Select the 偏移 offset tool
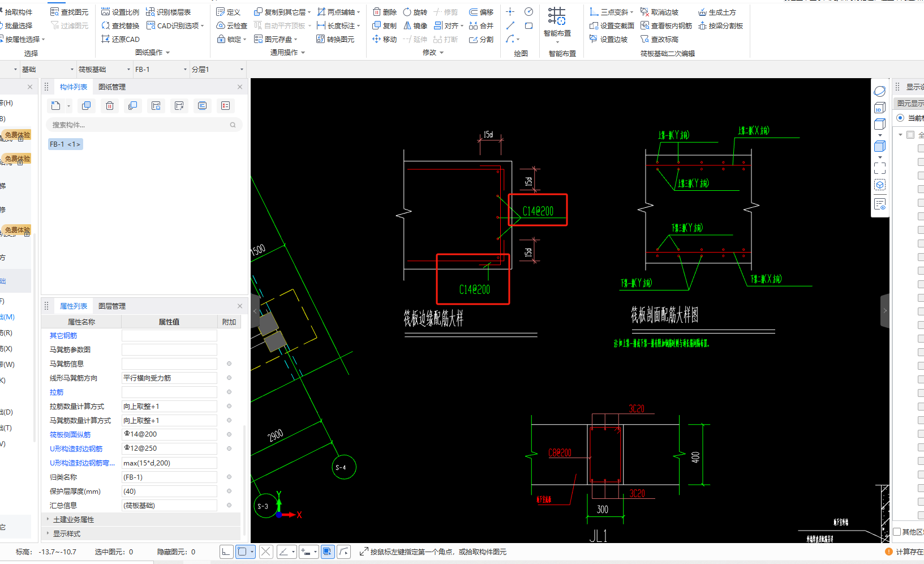924x564 pixels. click(481, 12)
